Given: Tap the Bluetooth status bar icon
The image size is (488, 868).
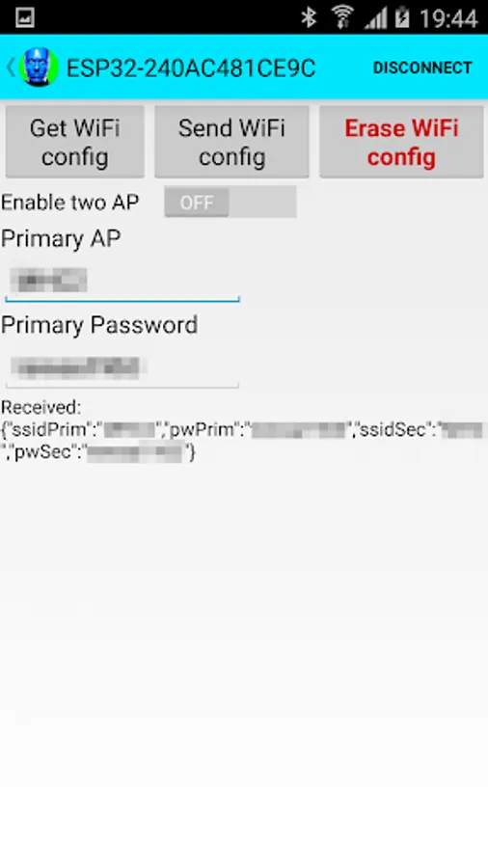Looking at the screenshot, I should (309, 17).
